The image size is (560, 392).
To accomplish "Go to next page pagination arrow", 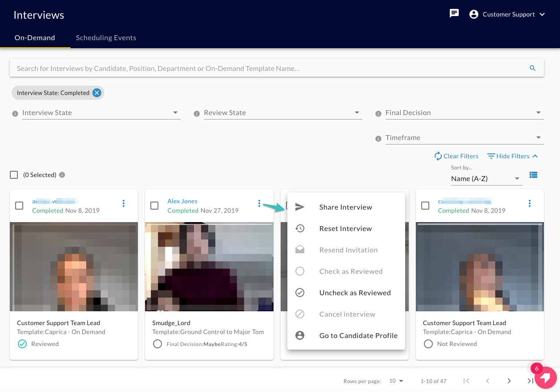I will coord(509,381).
